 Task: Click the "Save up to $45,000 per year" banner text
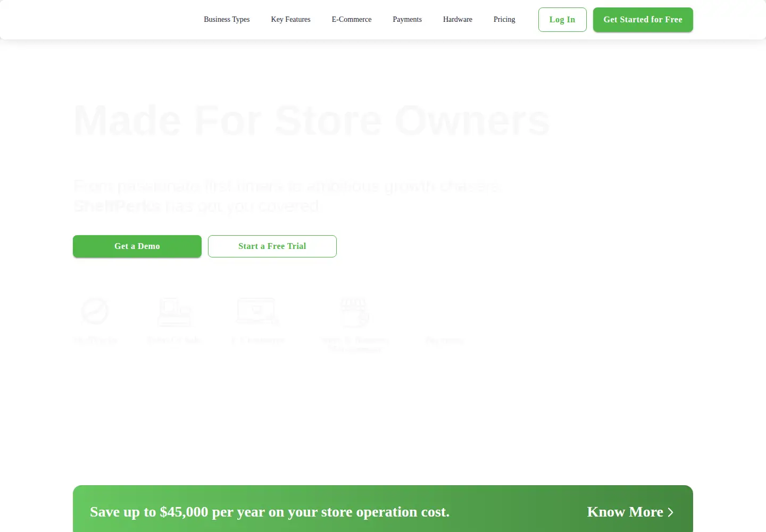point(270,512)
